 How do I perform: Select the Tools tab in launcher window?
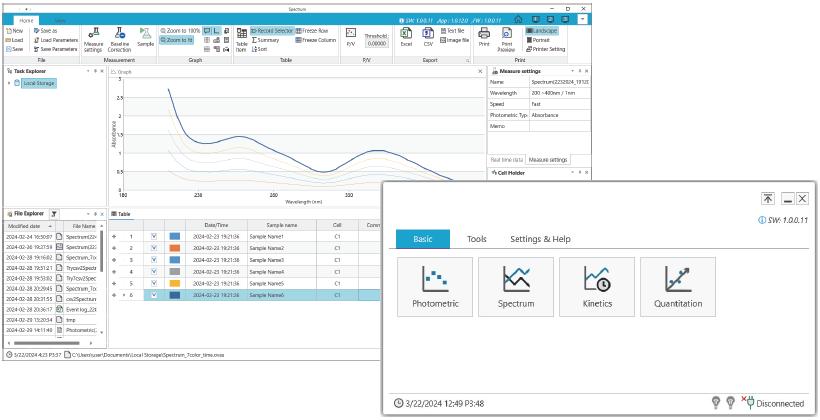(x=476, y=239)
